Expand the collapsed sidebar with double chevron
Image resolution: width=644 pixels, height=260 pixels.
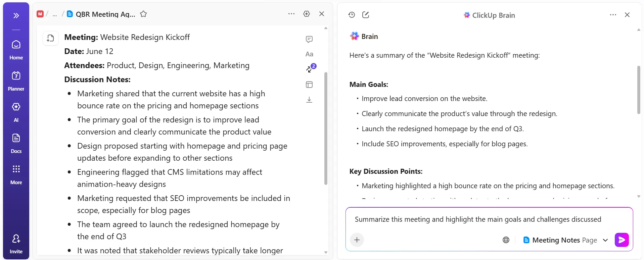(16, 15)
